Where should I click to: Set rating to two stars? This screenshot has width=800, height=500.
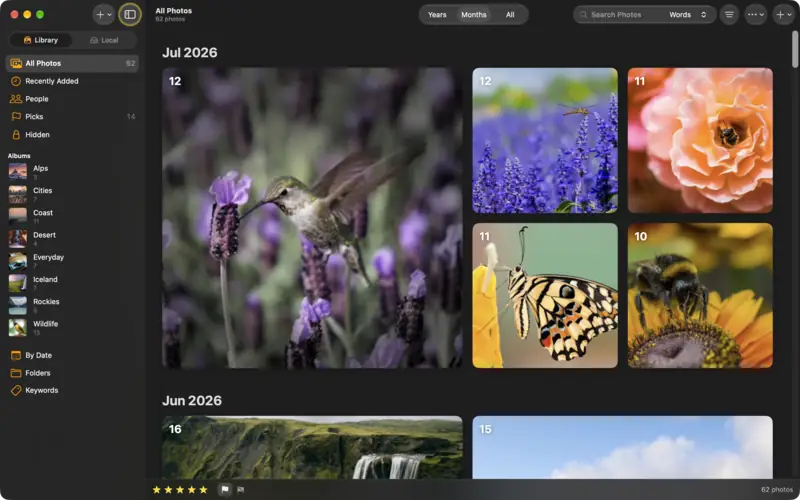tap(168, 490)
